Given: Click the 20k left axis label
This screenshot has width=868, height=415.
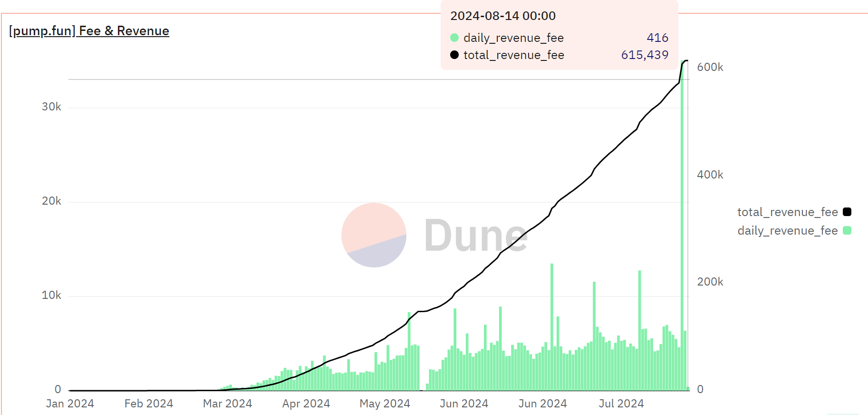Looking at the screenshot, I should (x=51, y=201).
